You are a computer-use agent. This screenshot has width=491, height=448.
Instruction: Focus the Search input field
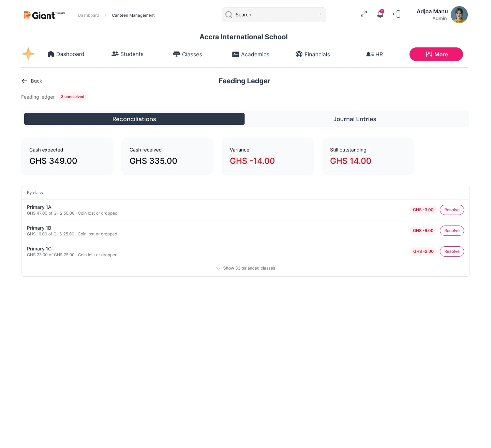click(x=274, y=15)
